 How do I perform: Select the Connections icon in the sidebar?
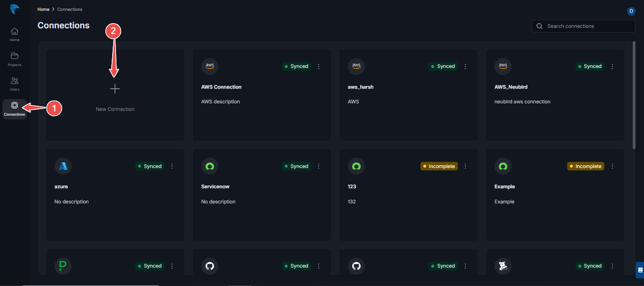tap(14, 108)
